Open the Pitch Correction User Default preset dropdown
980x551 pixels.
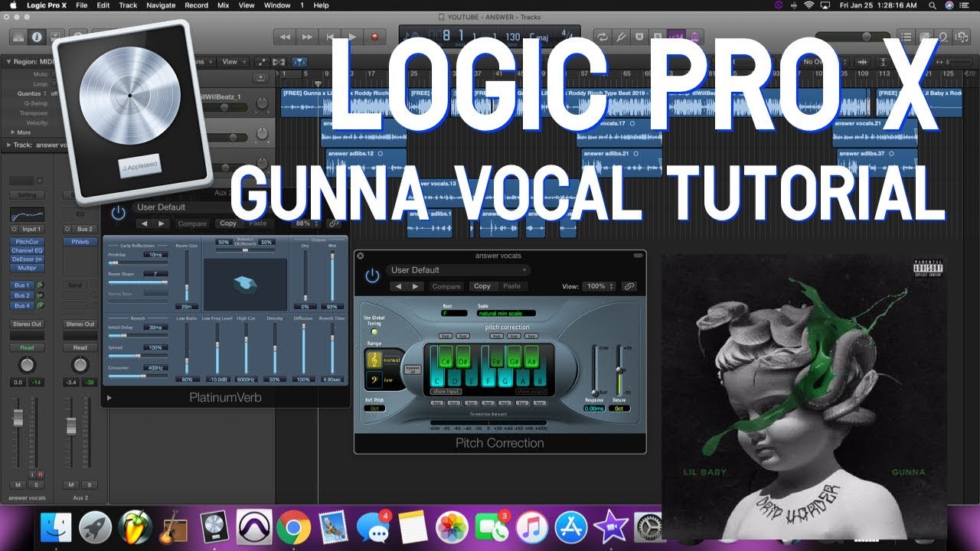tap(459, 269)
